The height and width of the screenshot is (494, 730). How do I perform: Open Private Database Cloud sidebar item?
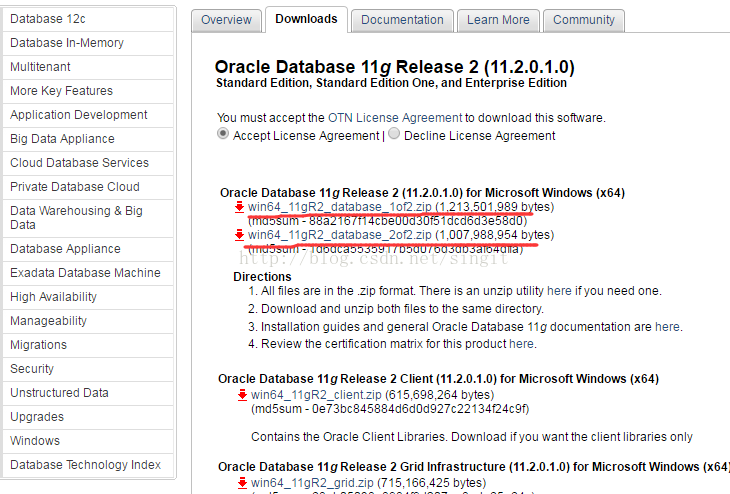(x=88, y=187)
